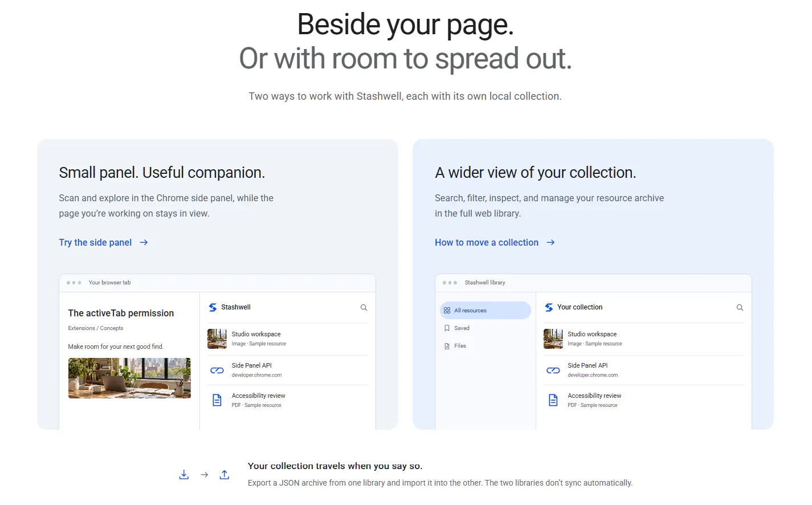
Task: Click 'Side Panel API' title in library list
Action: click(587, 365)
